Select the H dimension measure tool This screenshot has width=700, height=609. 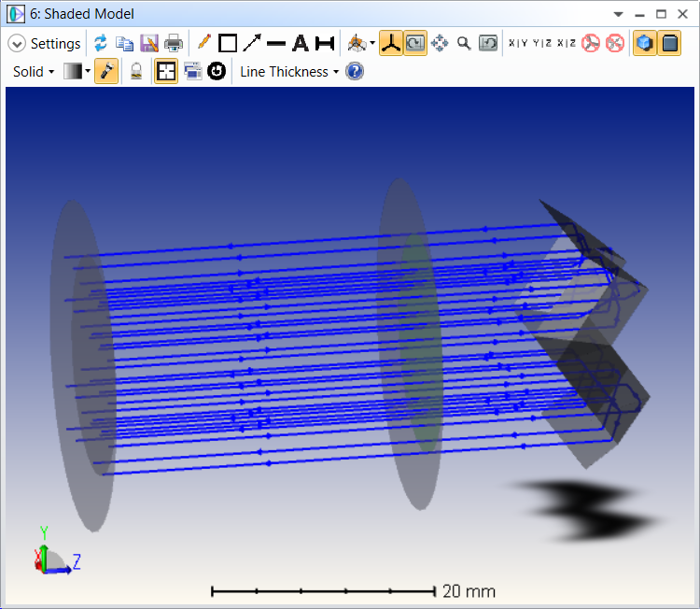(325, 43)
